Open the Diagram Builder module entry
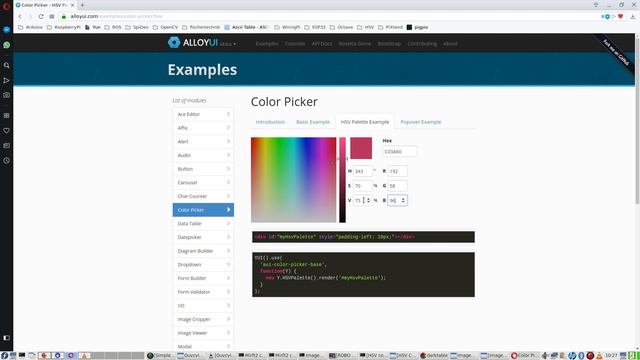The image size is (640, 360). (203, 251)
